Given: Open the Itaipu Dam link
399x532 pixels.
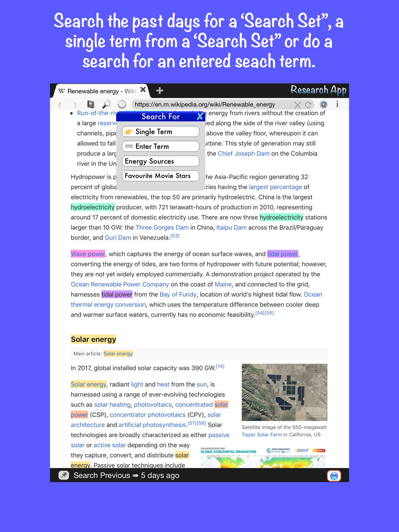Looking at the screenshot, I should click(x=231, y=227).
